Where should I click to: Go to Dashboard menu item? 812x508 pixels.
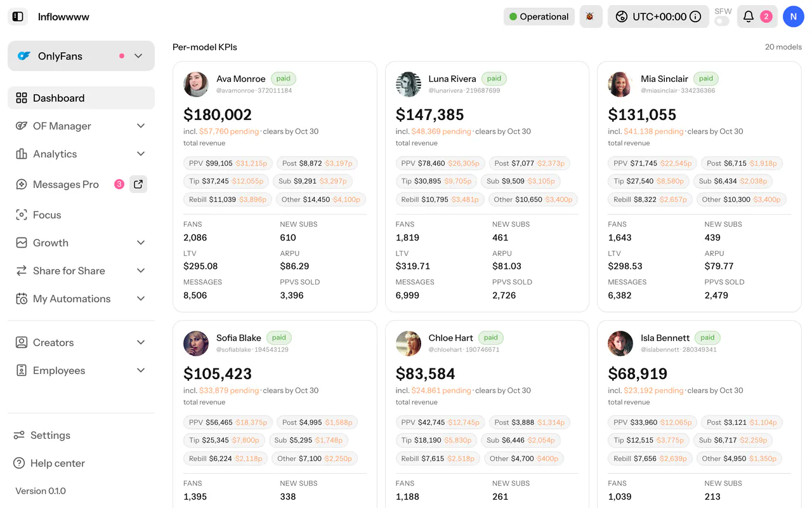pyautogui.click(x=81, y=98)
